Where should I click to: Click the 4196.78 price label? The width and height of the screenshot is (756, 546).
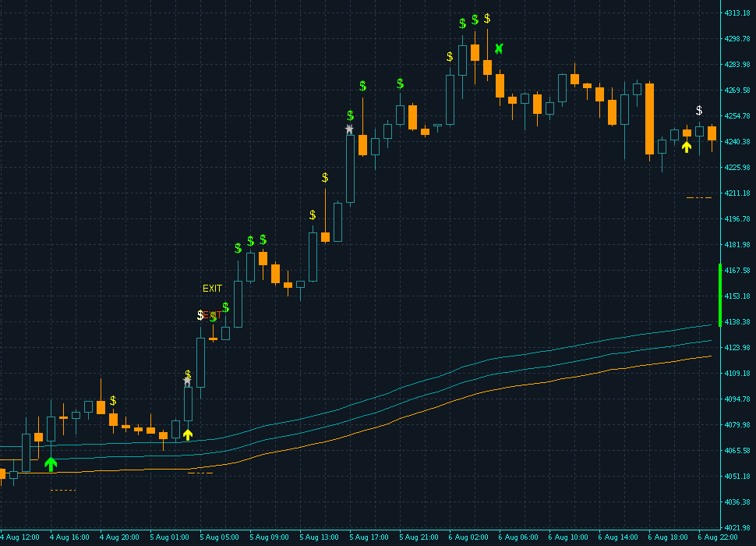click(x=737, y=219)
